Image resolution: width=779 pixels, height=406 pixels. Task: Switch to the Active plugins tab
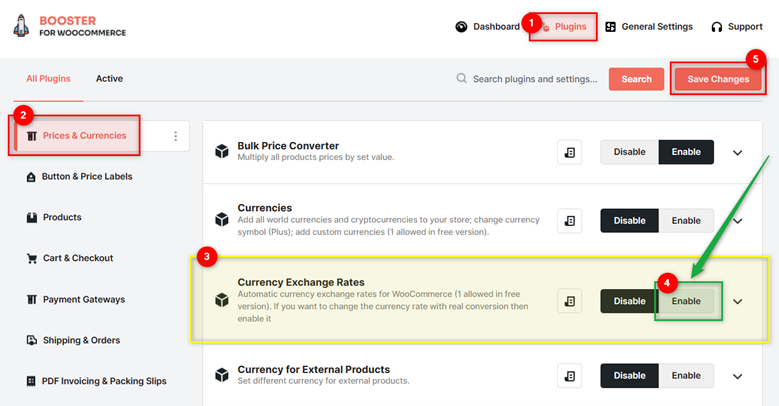point(109,79)
